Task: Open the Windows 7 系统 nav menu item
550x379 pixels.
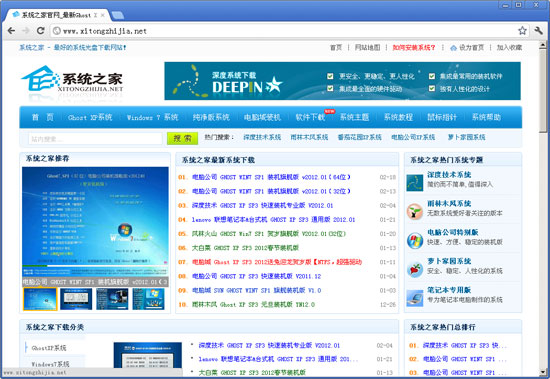Action: click(152, 117)
